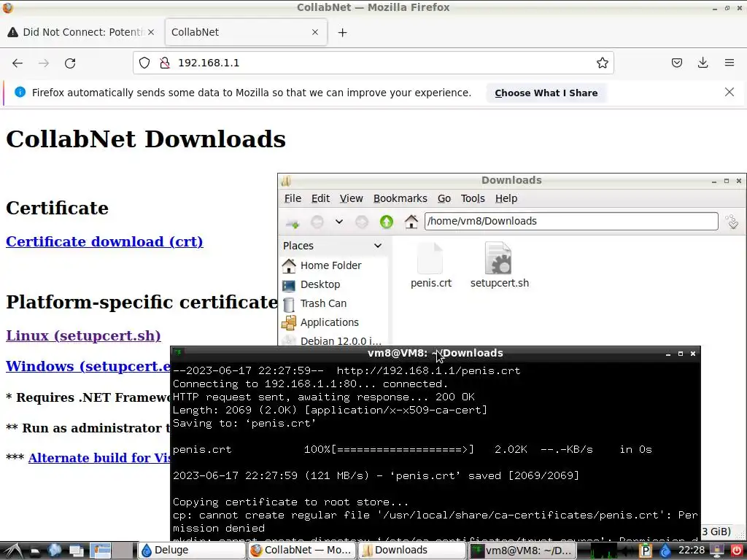The height and width of the screenshot is (560, 747).
Task: Click the go/jump icon beside path bar
Action: tap(732, 222)
